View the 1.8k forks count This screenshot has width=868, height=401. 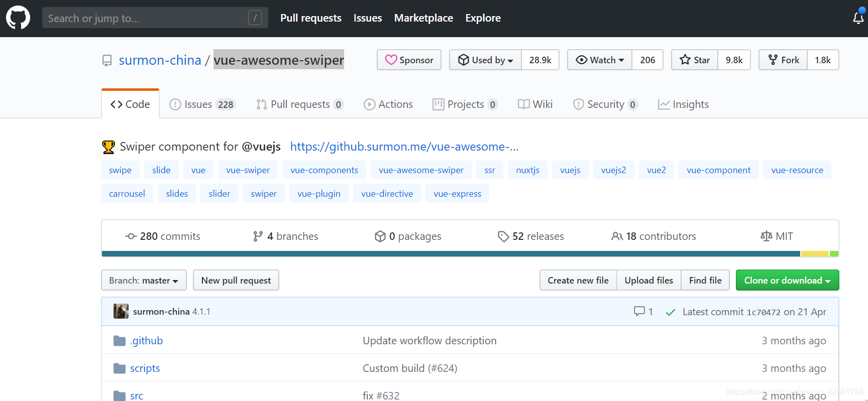pyautogui.click(x=823, y=60)
